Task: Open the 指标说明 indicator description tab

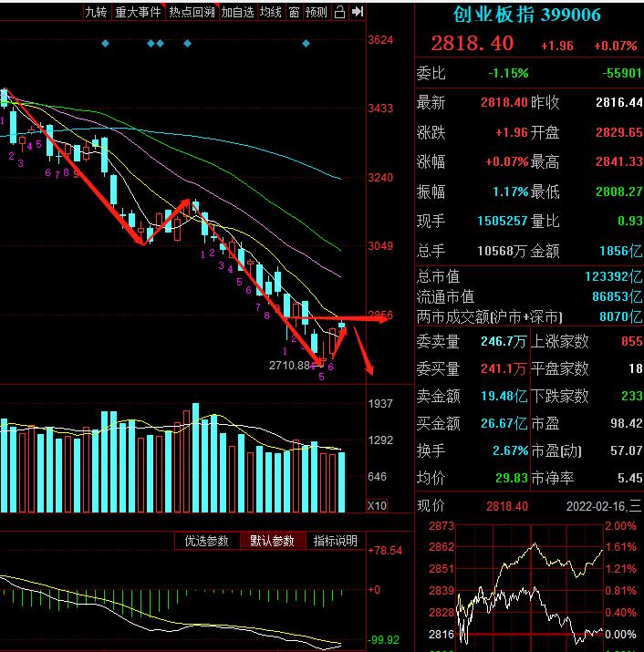Action: click(x=336, y=541)
